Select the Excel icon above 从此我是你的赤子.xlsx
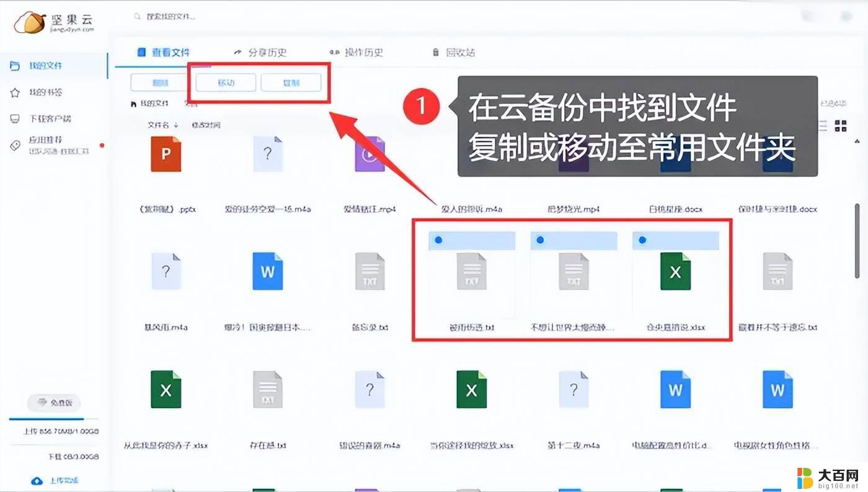 pyautogui.click(x=166, y=390)
